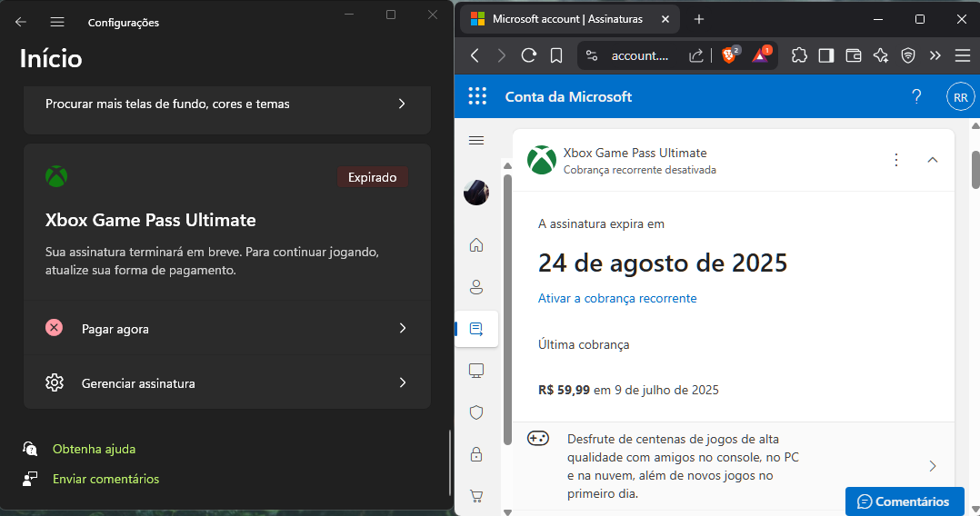Open the VPN shield icon in toolbar
Viewport: 980px width, 516px height.
click(908, 55)
